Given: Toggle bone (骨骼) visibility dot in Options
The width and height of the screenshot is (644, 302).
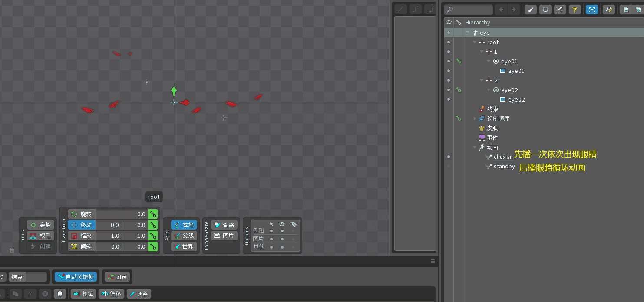Looking at the screenshot, I should tap(282, 231).
